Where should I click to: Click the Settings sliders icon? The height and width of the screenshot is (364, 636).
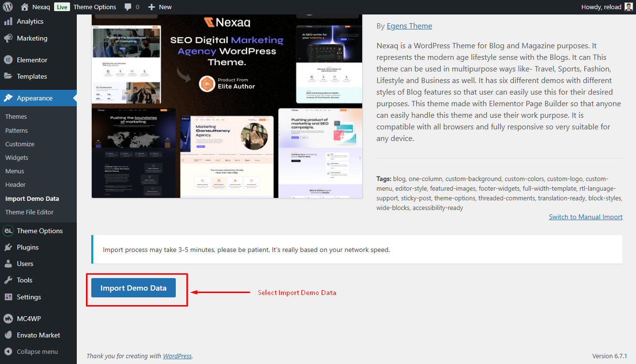(8, 297)
